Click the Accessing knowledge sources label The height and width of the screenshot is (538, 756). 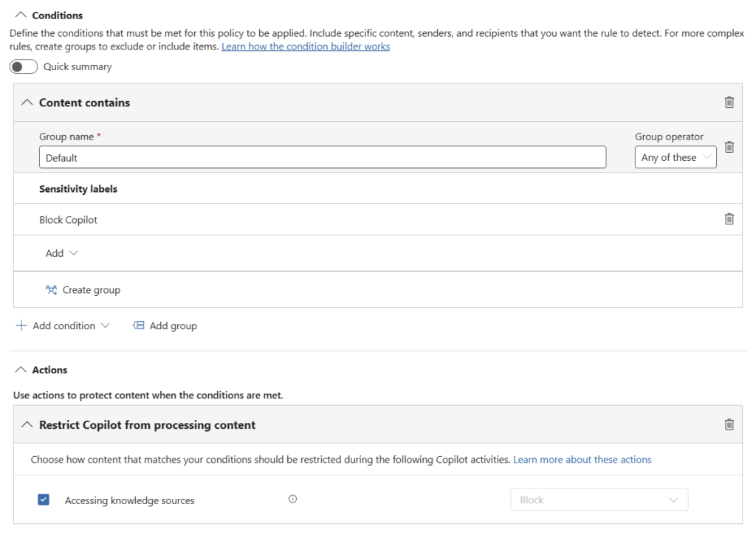click(x=130, y=500)
